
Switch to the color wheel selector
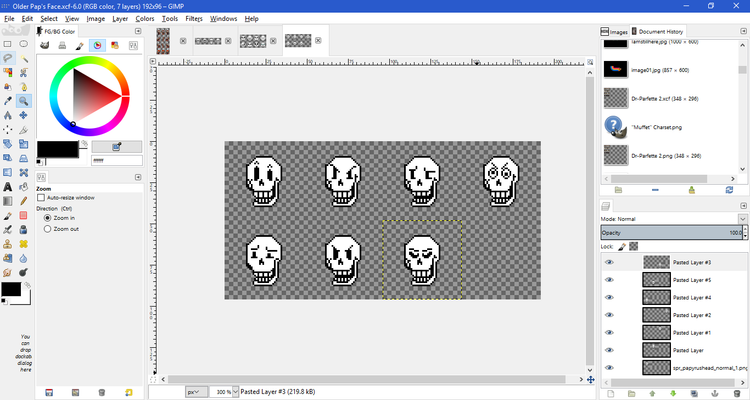98,45
